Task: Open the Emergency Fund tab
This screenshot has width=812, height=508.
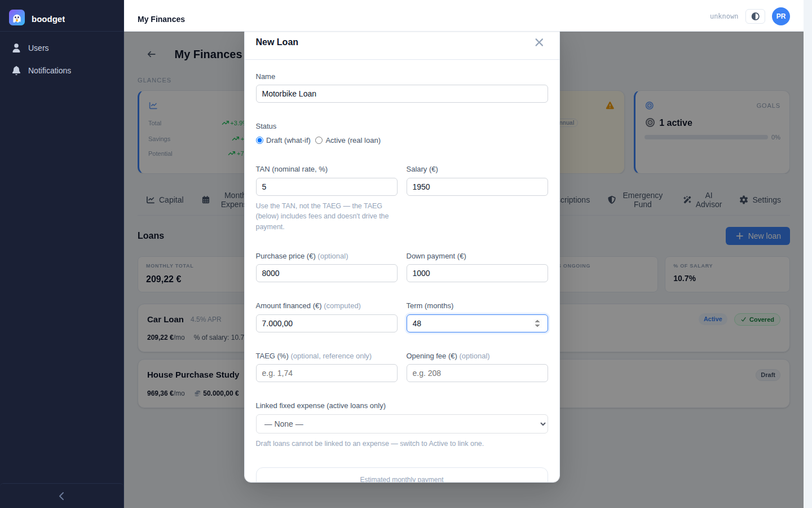Action: click(x=636, y=200)
